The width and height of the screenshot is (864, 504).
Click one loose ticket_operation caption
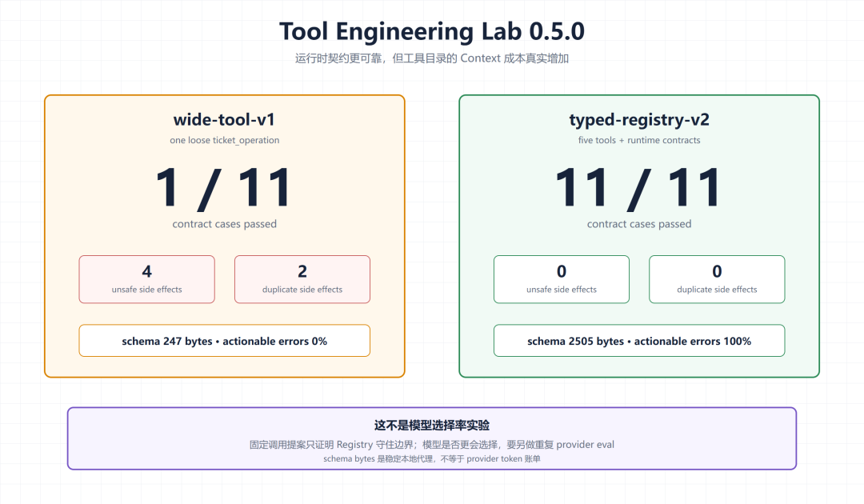point(224,141)
